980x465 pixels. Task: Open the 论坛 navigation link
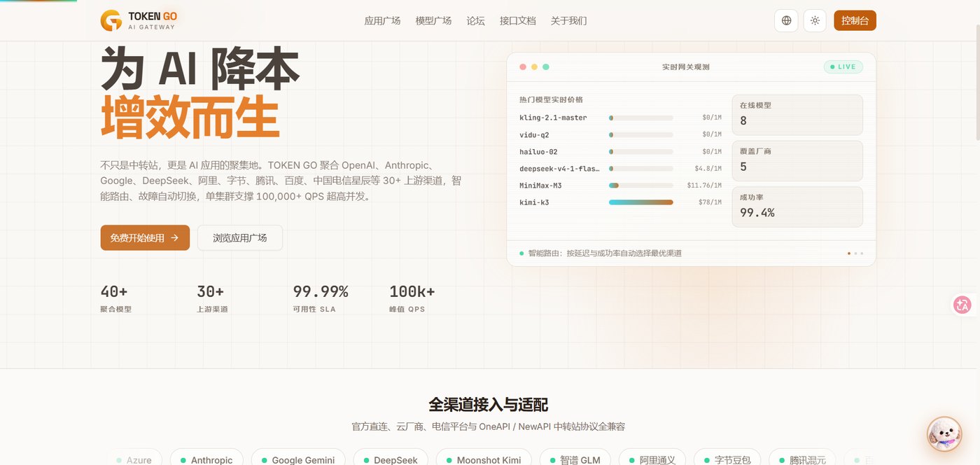tap(475, 20)
